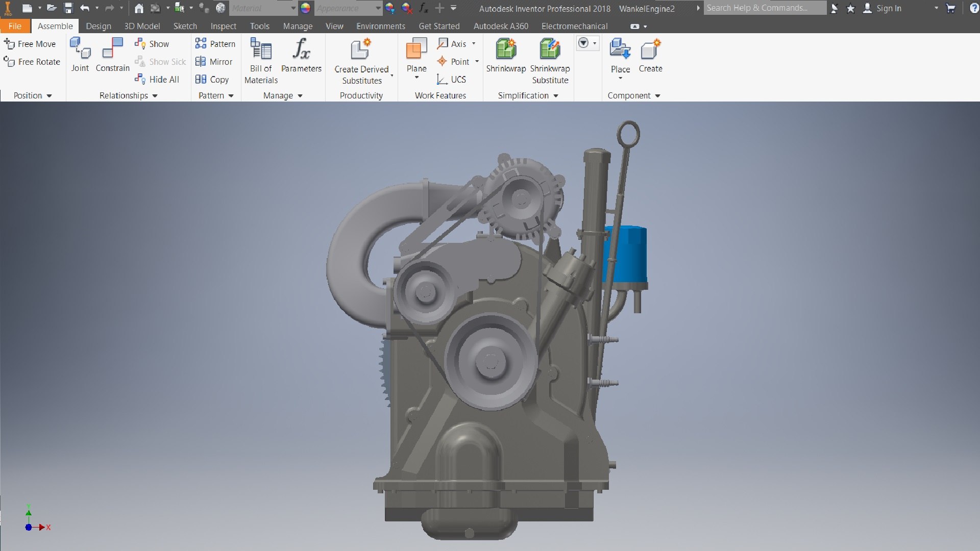
Task: Switch to the Inspect tab
Action: click(x=223, y=26)
